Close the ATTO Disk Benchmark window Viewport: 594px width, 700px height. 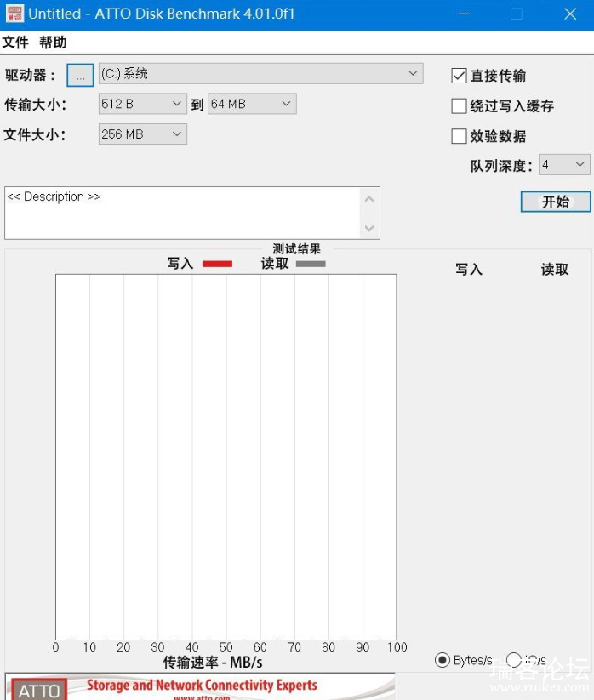(570, 14)
